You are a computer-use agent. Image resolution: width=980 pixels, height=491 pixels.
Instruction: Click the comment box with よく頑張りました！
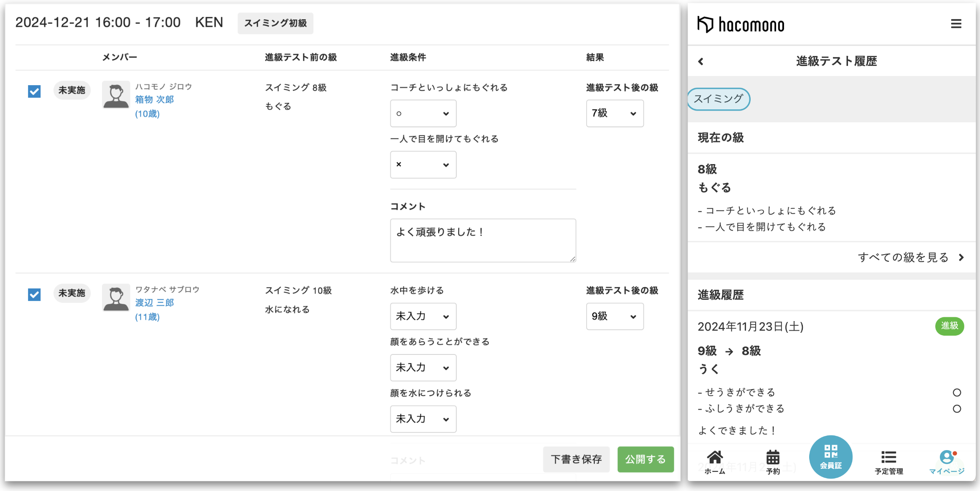pyautogui.click(x=482, y=240)
